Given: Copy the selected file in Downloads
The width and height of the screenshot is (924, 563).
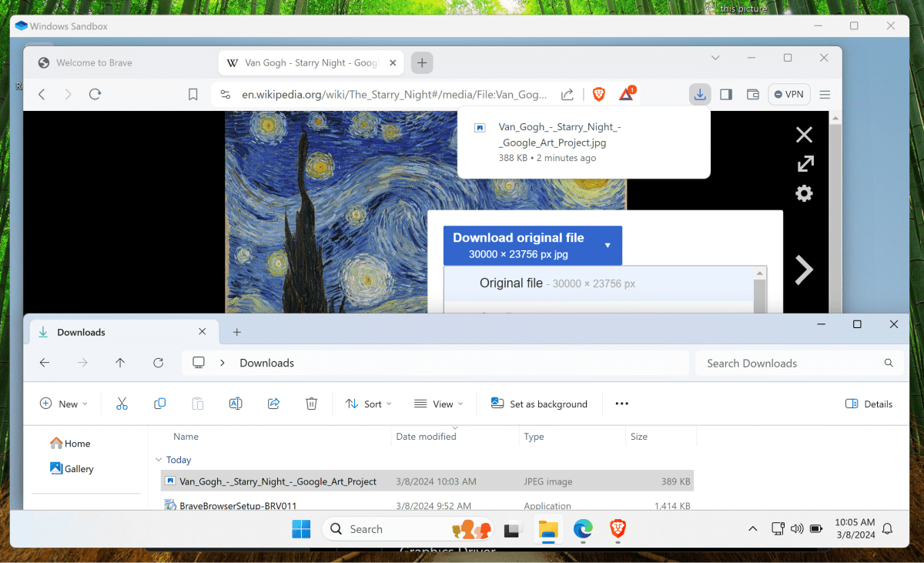Looking at the screenshot, I should 159,403.
